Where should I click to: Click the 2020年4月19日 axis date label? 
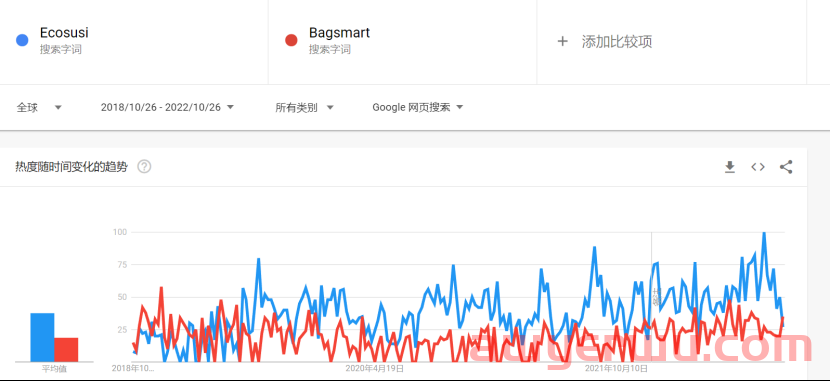coord(375,368)
